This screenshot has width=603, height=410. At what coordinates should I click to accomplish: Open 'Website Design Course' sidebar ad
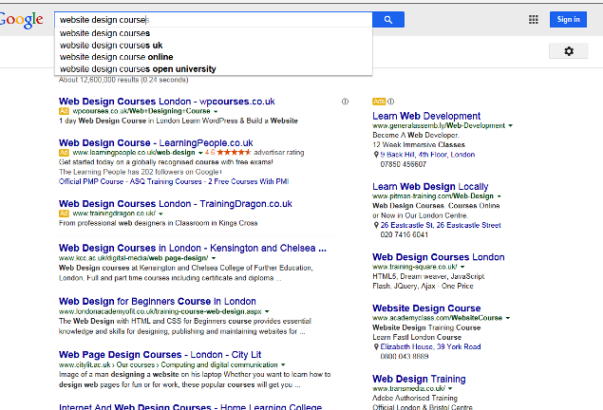(x=426, y=308)
